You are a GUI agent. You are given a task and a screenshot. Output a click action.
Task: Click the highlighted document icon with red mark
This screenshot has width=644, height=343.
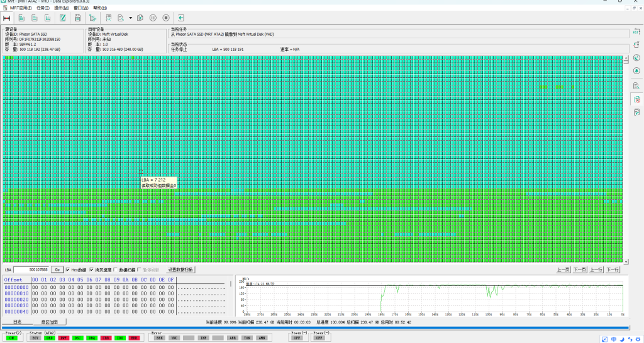pos(636,99)
